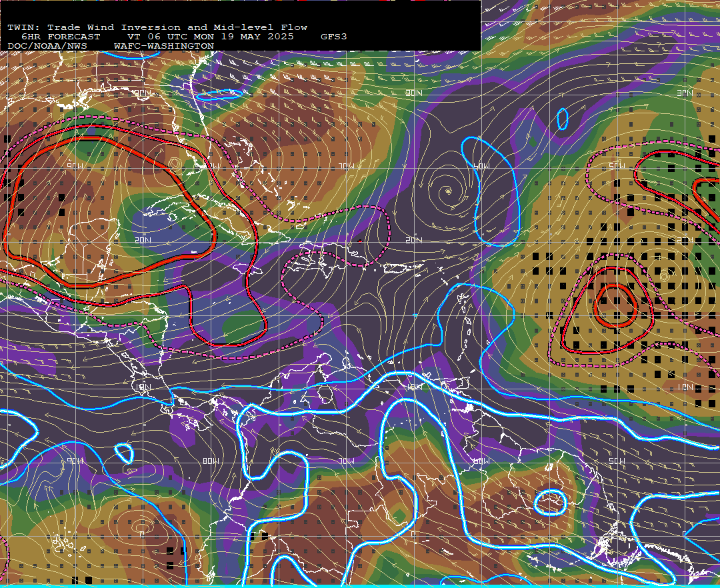This screenshot has height=588, width=720.
Task: Click the '50W' label over northeastern Brazil
Action: [617, 461]
